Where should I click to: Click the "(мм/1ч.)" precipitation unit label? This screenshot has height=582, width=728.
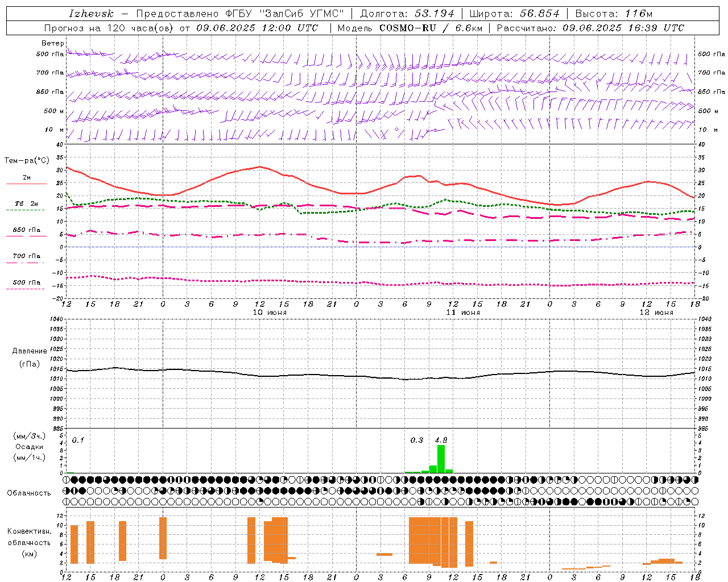coord(30,458)
